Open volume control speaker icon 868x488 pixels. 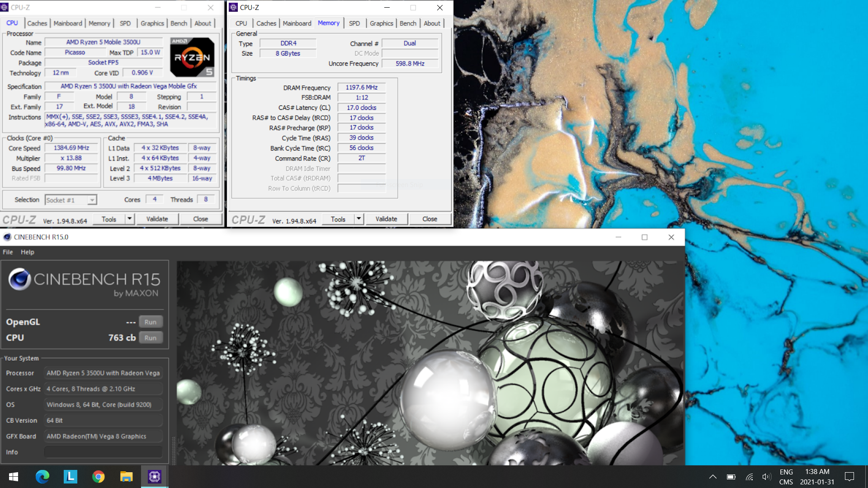(766, 477)
